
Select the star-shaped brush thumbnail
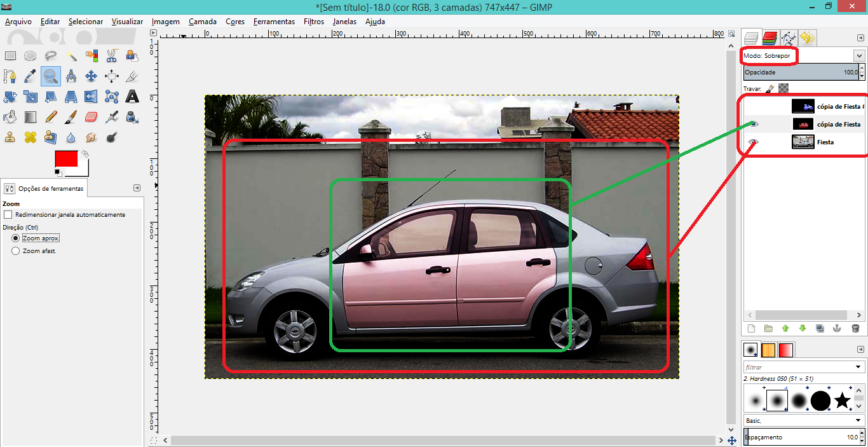pos(842,401)
